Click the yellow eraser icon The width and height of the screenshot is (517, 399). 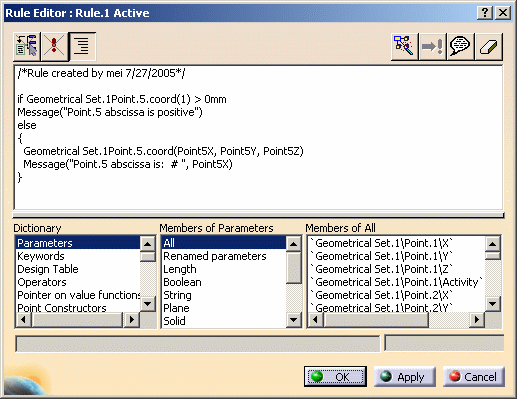tap(488, 46)
